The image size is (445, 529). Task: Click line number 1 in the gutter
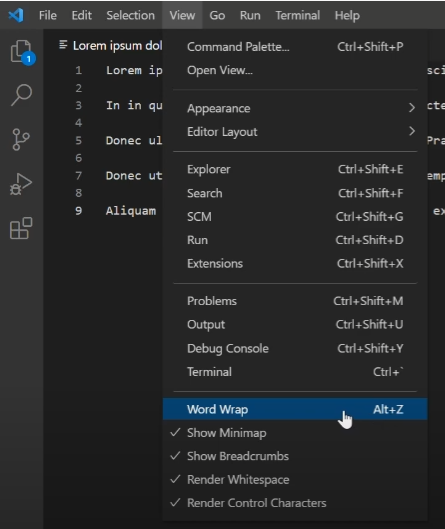(x=79, y=70)
